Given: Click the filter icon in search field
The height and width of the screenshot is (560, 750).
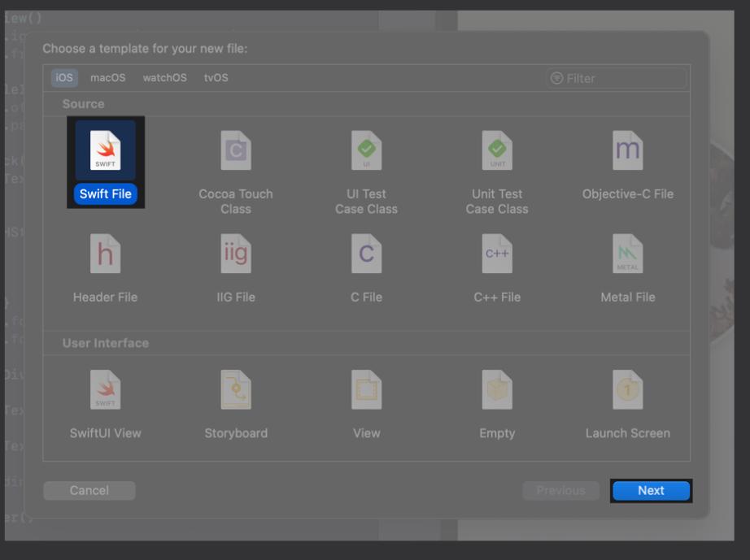Looking at the screenshot, I should tap(556, 78).
